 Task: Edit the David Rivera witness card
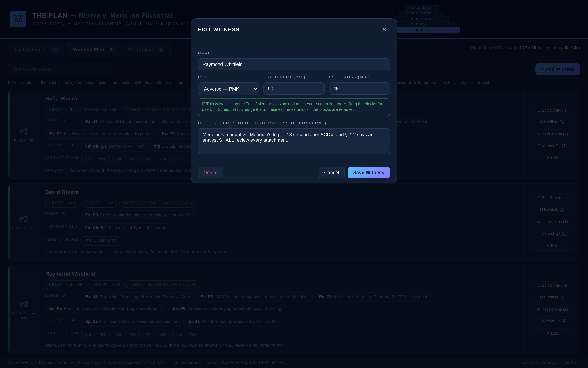coord(552,246)
